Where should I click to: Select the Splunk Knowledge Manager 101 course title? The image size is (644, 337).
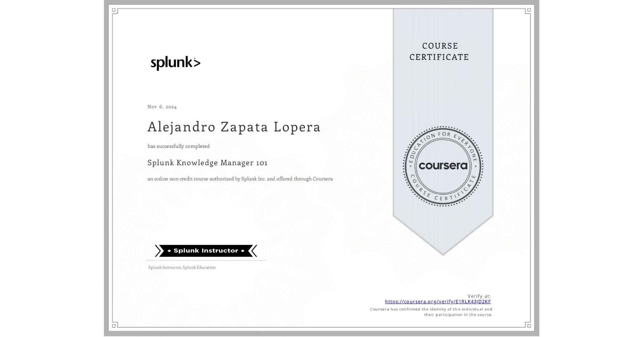click(x=207, y=163)
